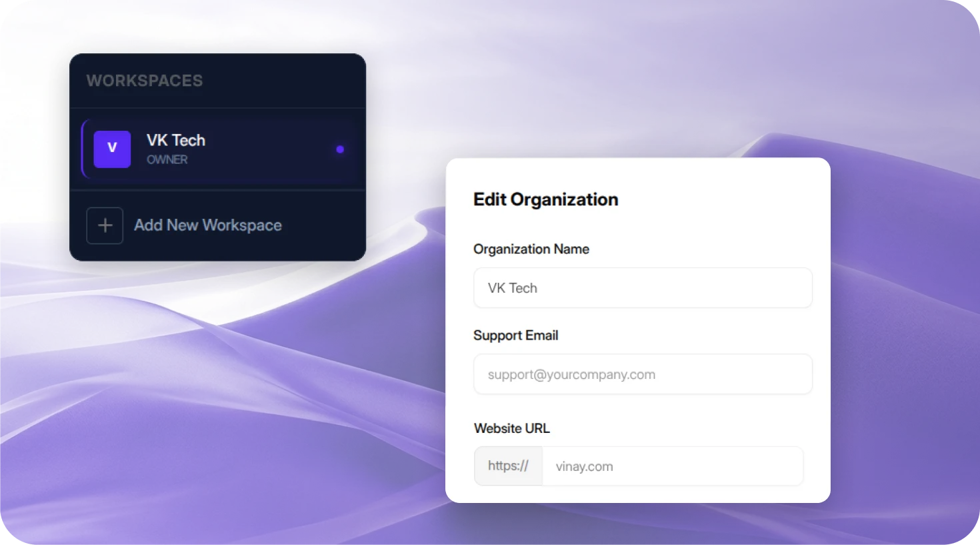This screenshot has height=545, width=980.
Task: Click the OWNER role label
Action: pos(167,160)
